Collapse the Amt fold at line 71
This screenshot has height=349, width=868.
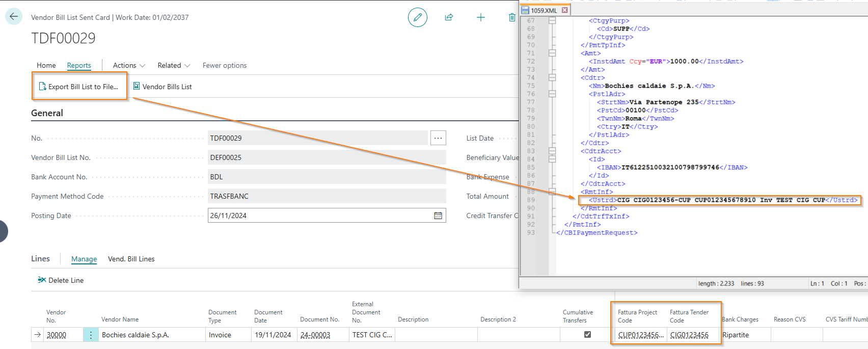(x=552, y=53)
